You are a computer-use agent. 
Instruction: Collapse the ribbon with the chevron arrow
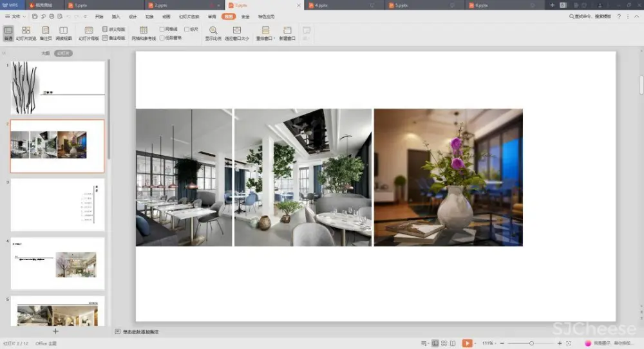coord(638,16)
